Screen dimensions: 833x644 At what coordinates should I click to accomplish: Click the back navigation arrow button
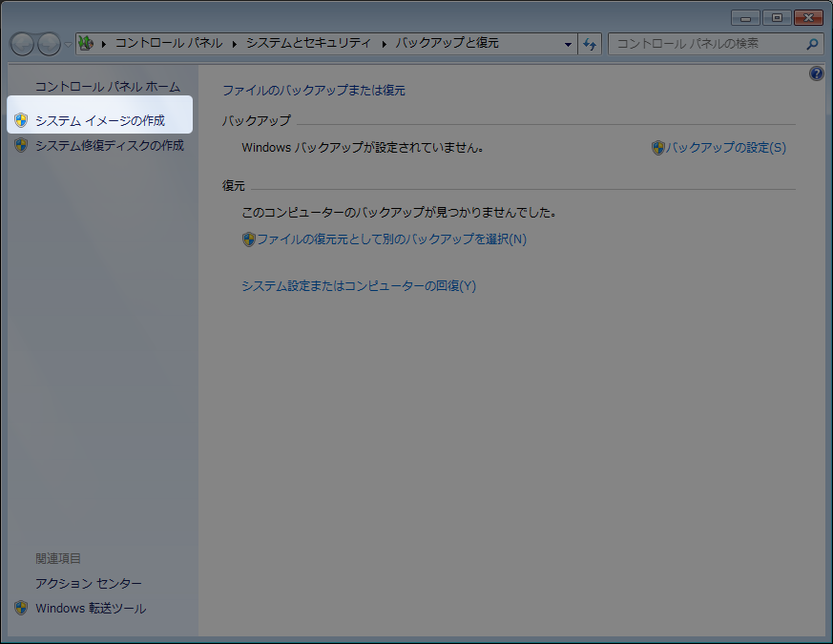(22, 44)
